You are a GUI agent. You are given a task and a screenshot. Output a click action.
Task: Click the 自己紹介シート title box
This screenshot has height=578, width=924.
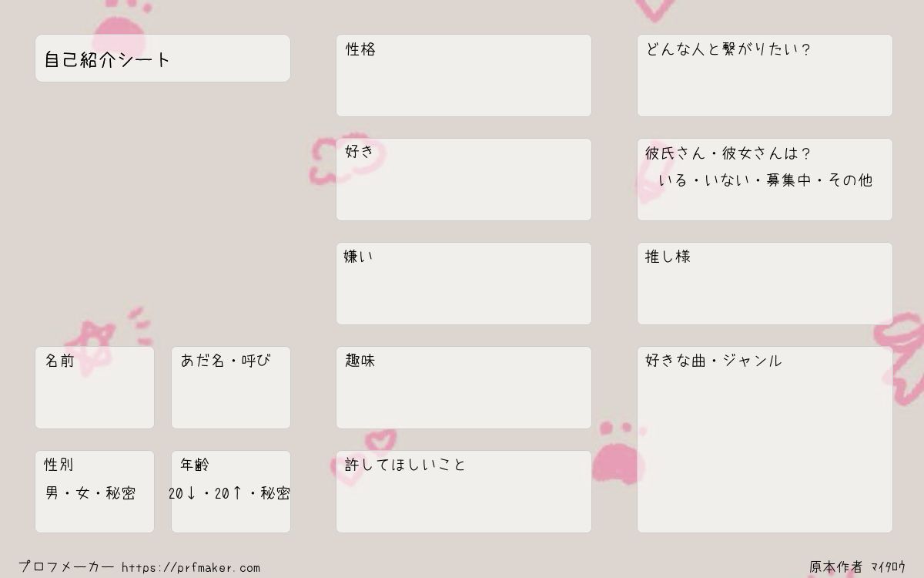[162, 58]
